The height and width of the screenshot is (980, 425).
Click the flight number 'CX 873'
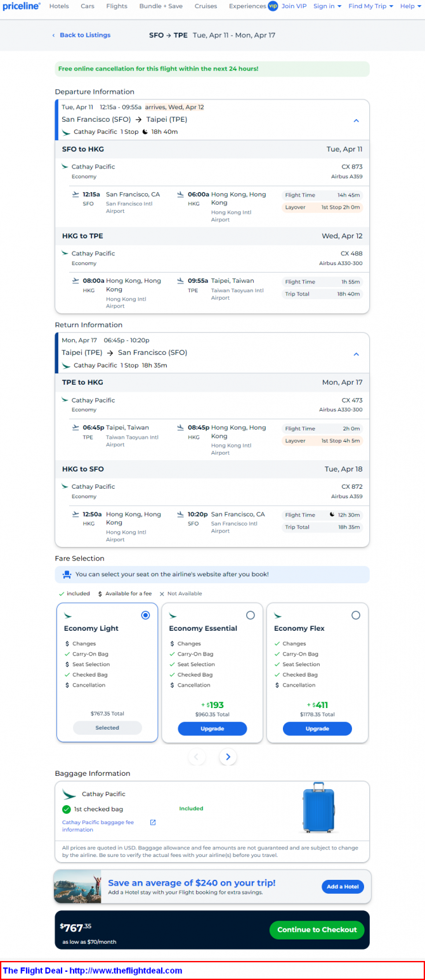tap(352, 167)
